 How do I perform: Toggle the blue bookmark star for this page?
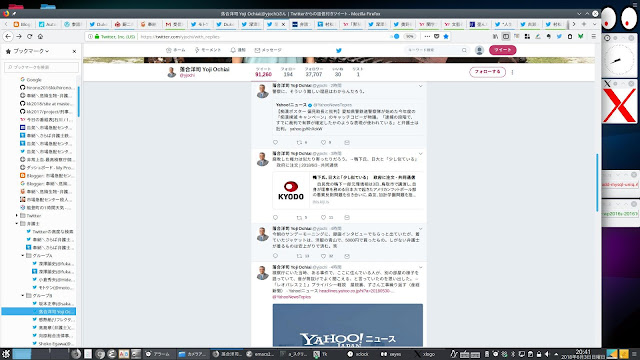pos(446,36)
